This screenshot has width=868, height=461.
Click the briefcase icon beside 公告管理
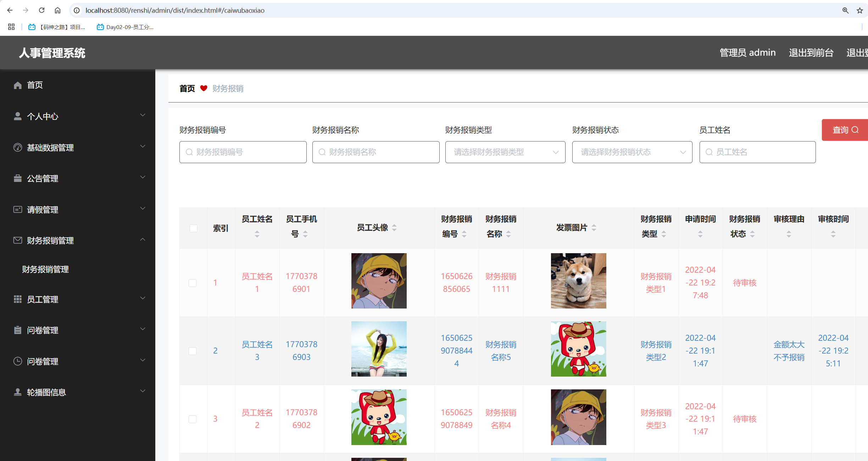click(x=18, y=178)
